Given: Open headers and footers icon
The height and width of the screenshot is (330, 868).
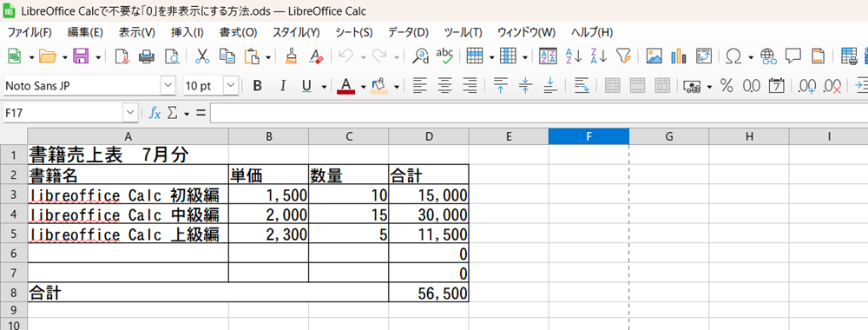Looking at the screenshot, I should 819,56.
